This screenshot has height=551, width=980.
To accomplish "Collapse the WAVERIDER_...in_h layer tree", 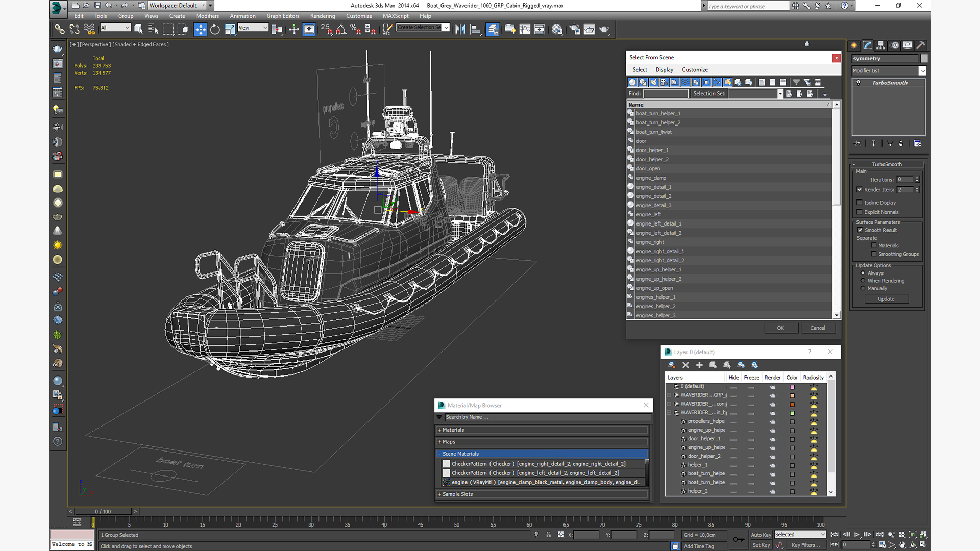I will click(669, 413).
